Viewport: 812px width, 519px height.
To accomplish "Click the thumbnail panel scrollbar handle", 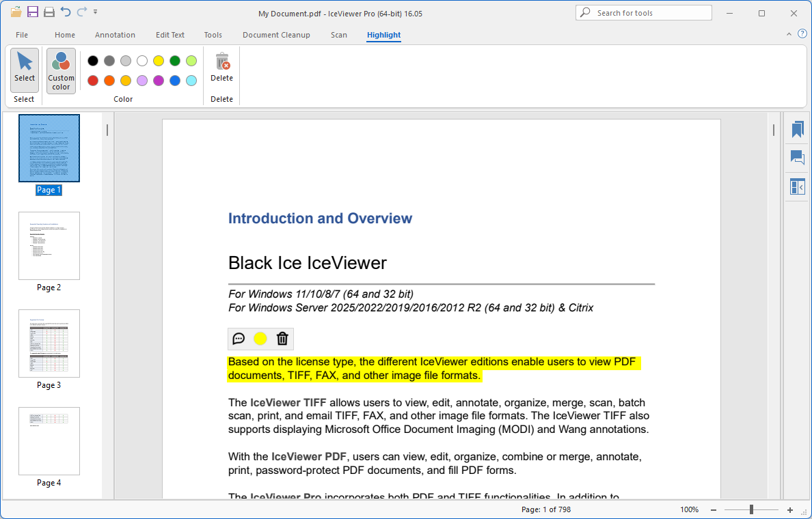I will (107, 130).
